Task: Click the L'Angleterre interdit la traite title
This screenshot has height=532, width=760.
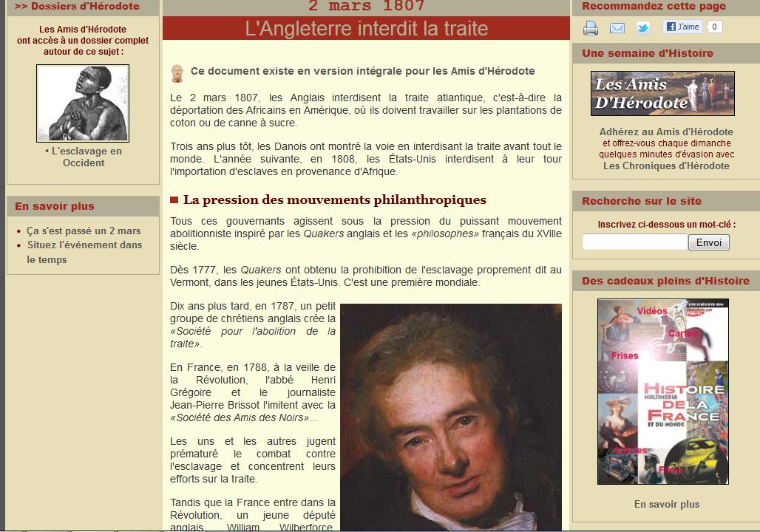Action: 367,28
